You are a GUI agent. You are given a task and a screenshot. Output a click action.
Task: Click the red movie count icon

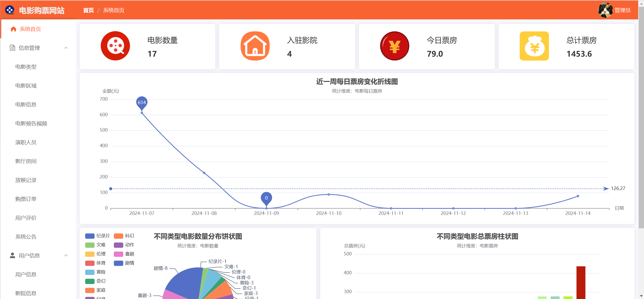(x=115, y=46)
